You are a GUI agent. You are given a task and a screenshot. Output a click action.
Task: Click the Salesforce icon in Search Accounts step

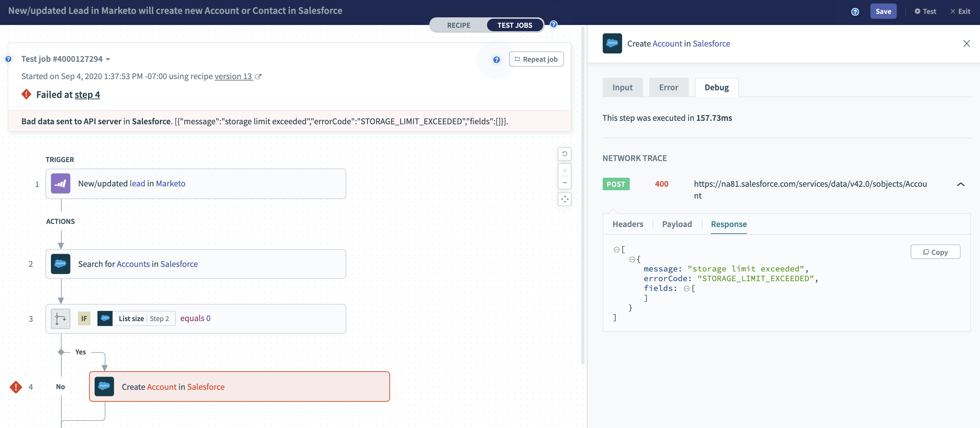click(60, 264)
